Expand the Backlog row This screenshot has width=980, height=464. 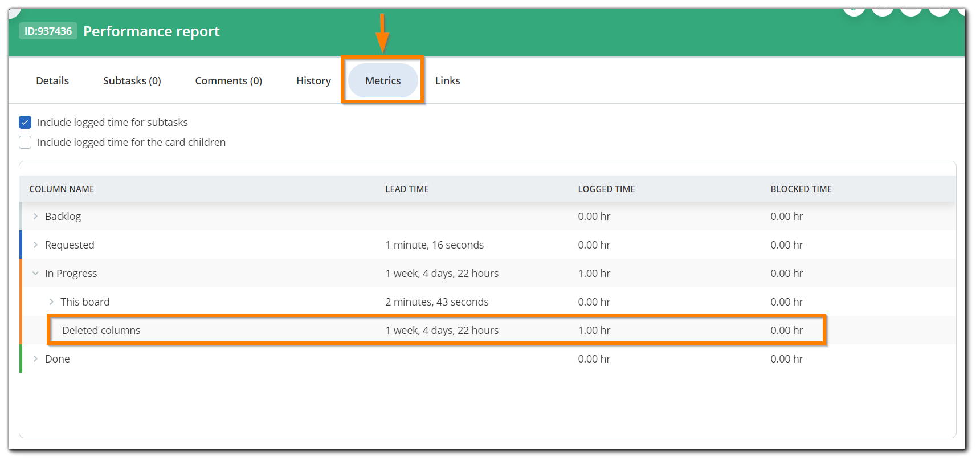35,216
